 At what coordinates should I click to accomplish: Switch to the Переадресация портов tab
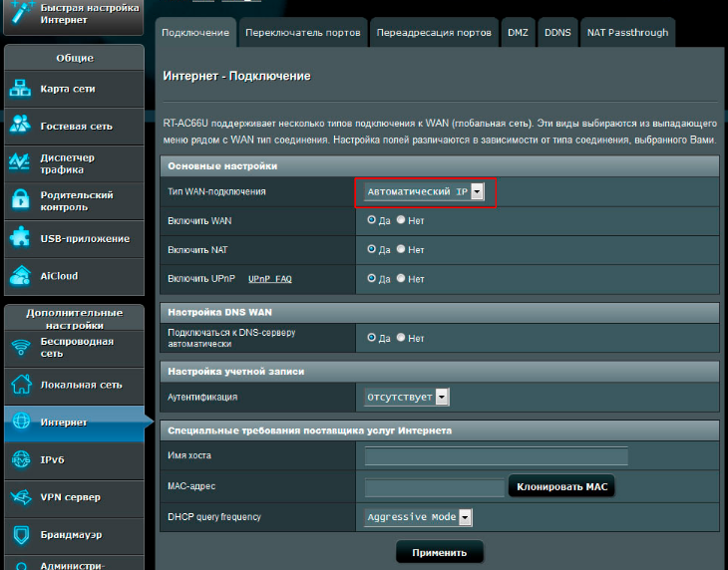click(434, 33)
